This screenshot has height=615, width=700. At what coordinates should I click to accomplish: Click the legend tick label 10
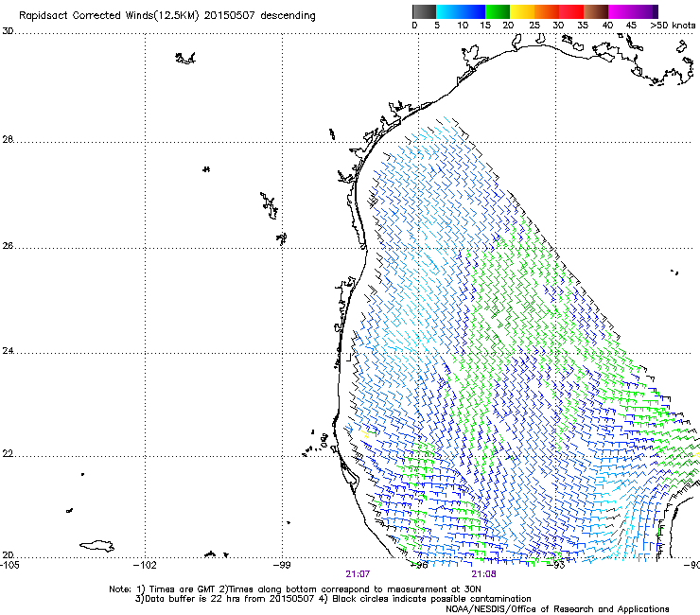coord(463,26)
